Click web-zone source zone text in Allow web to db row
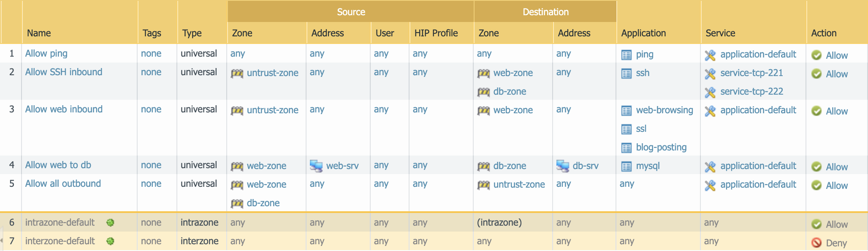Image resolution: width=868 pixels, height=251 pixels. 266,166
